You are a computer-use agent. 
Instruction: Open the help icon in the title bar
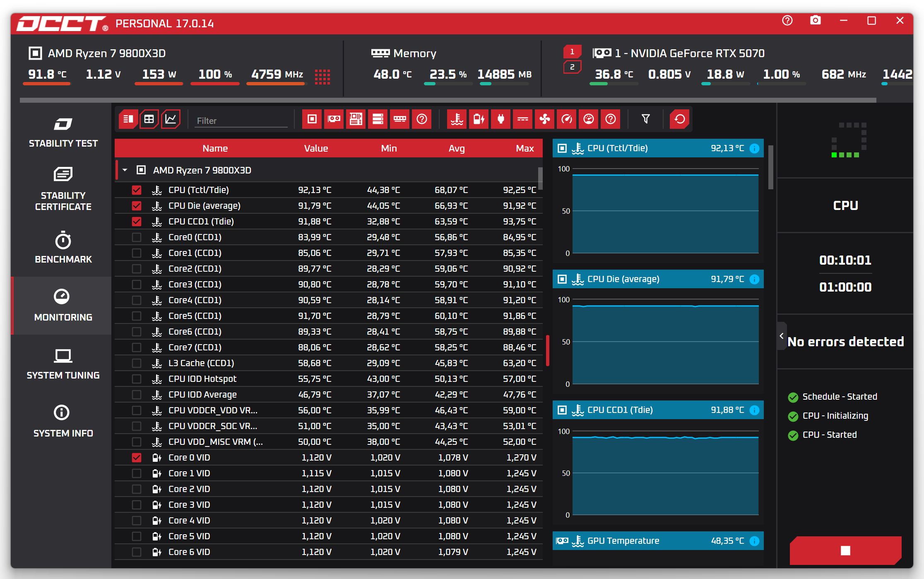click(x=787, y=20)
